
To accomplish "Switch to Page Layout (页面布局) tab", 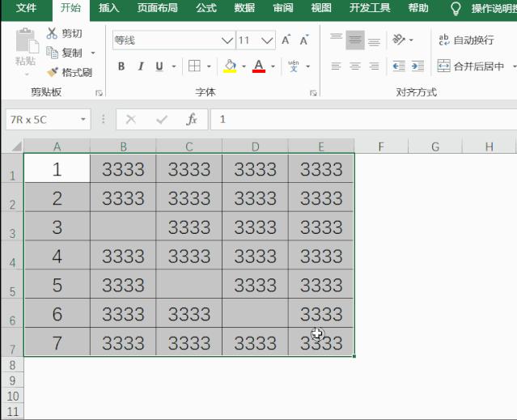I will (x=157, y=8).
